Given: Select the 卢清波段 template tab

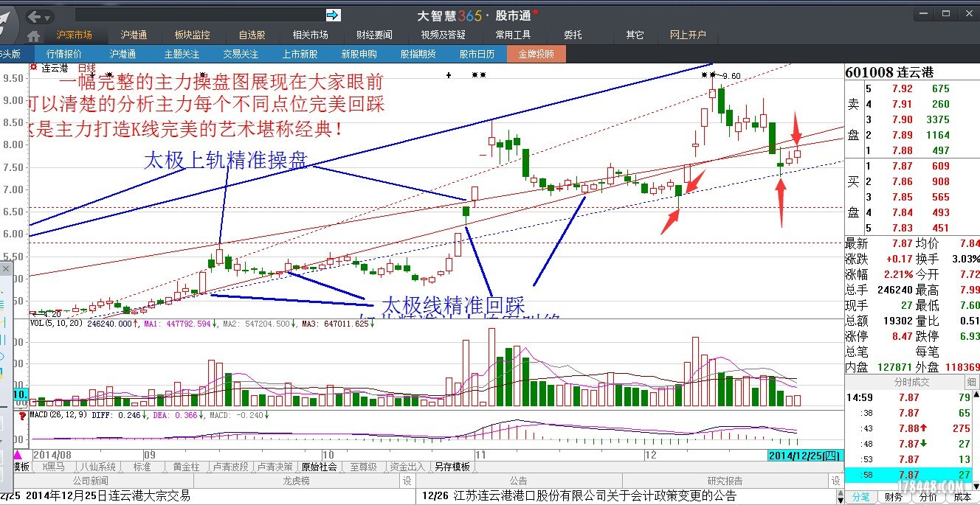Looking at the screenshot, I should (230, 467).
